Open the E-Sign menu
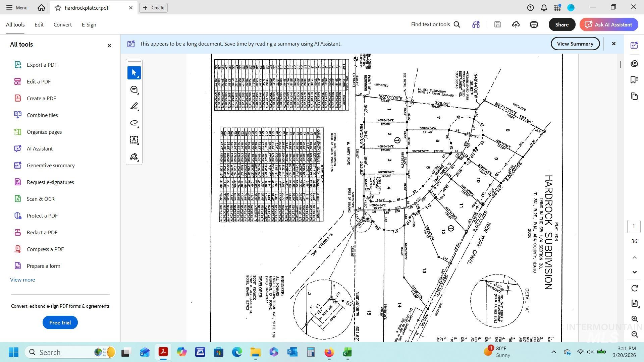The width and height of the screenshot is (644, 362). coord(89,24)
